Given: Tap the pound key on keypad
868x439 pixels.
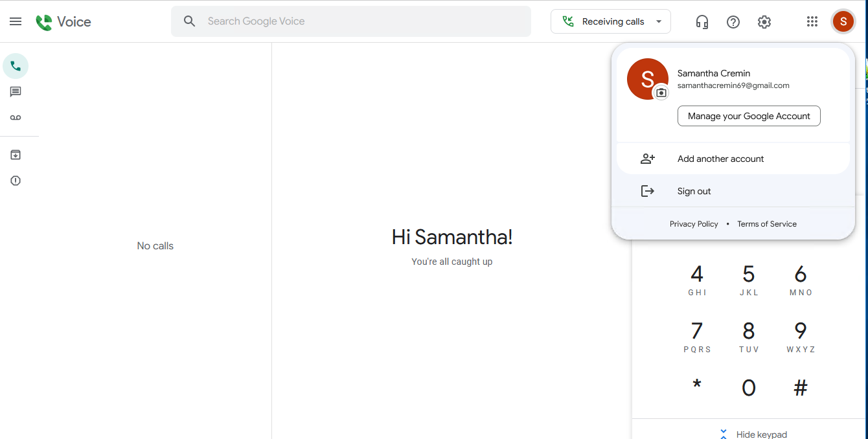Looking at the screenshot, I should pos(801,388).
